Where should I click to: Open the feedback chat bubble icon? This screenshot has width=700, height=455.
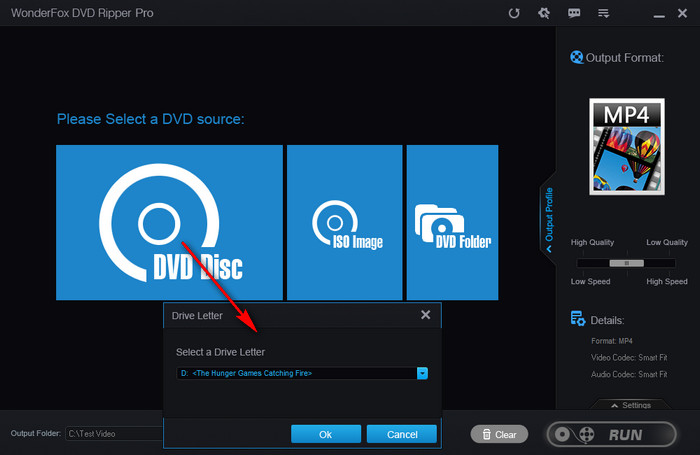(574, 13)
